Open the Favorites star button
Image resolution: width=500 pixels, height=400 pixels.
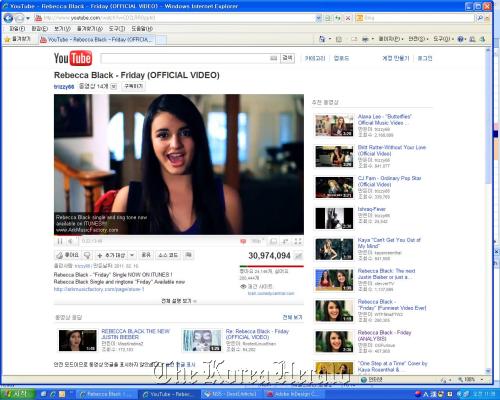pos(18,39)
